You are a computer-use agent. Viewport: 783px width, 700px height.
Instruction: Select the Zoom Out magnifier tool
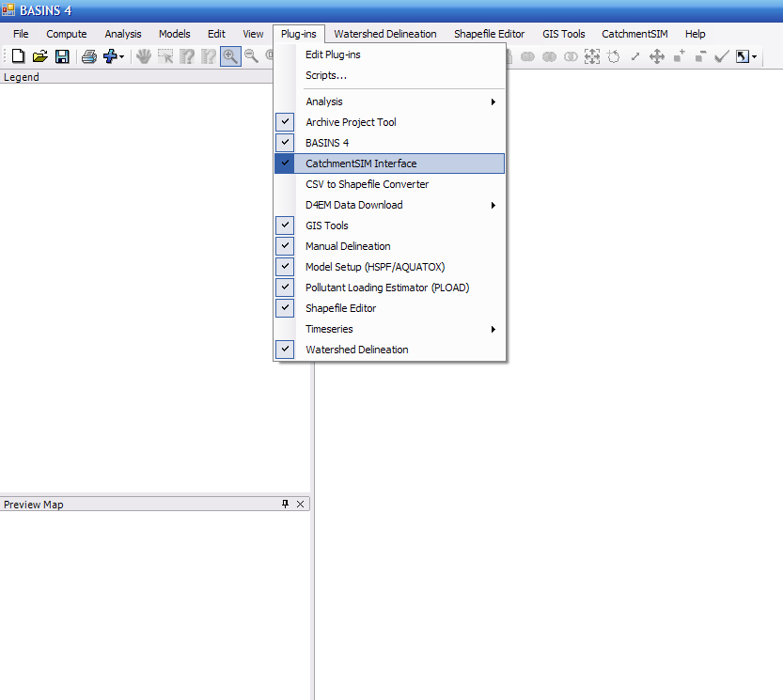click(251, 56)
